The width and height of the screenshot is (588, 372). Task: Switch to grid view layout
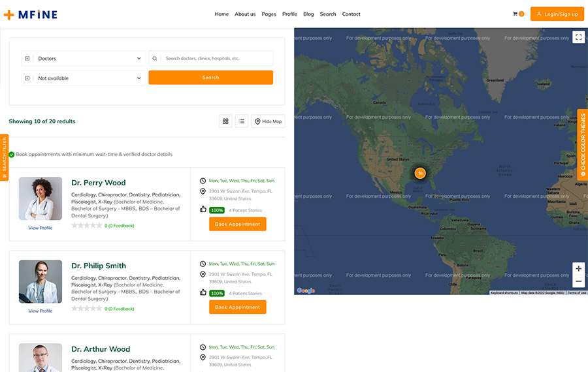(x=225, y=121)
